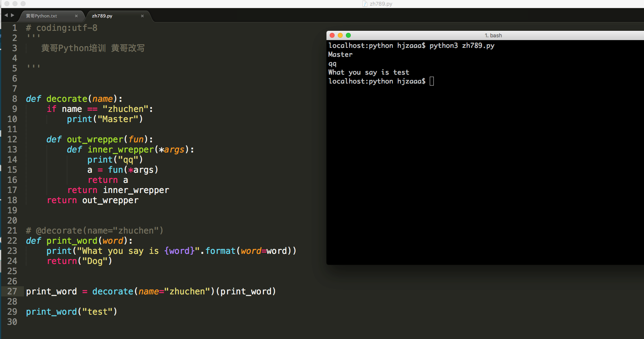Click the 'print("qq")' statement
Screen dimensions: 644x339
[115, 160]
